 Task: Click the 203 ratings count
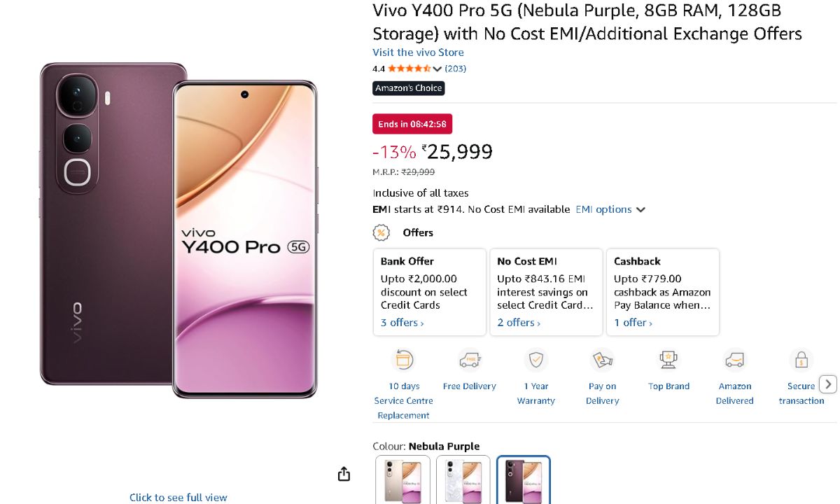click(x=456, y=69)
